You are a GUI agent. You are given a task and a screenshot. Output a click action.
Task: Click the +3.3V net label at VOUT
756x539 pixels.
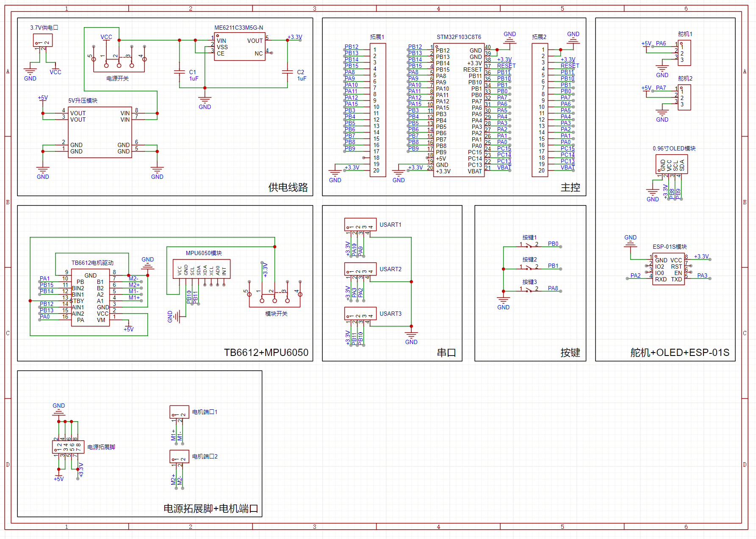point(295,37)
